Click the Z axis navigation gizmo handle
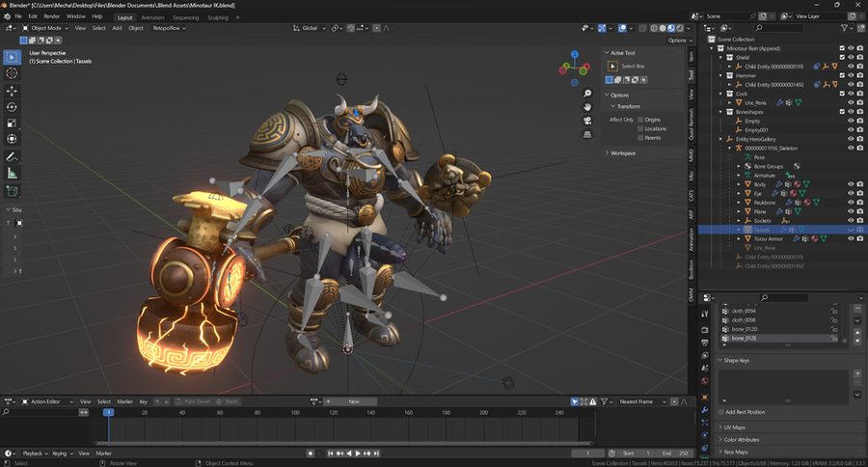Screen dimensions: 868x467 coord(575,54)
